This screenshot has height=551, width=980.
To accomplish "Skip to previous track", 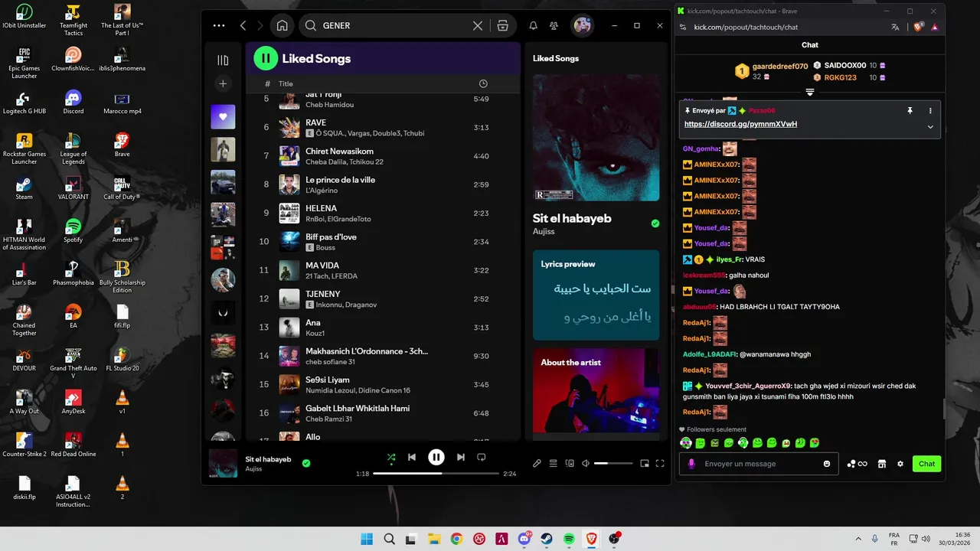I will pyautogui.click(x=412, y=457).
